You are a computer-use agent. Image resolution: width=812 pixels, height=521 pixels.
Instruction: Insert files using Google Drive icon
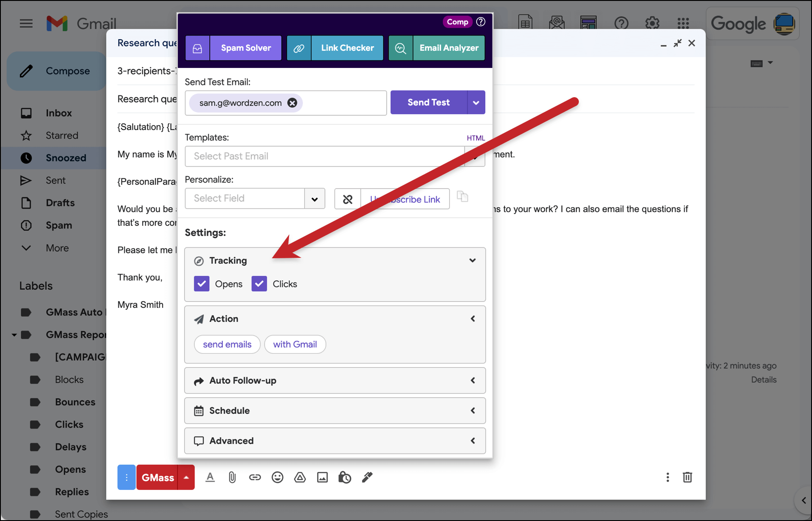pyautogui.click(x=300, y=477)
